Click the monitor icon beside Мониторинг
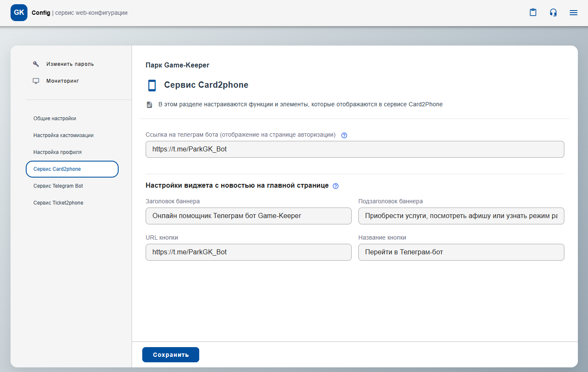Viewport: 588px width, 372px height. point(36,81)
